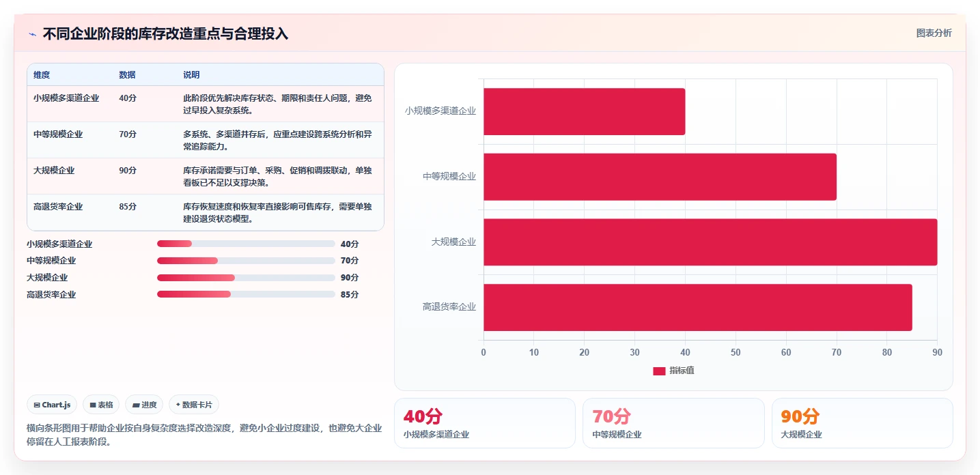Select the 数据卡片 tag chip
Image resolution: width=980 pixels, height=475 pixels.
point(194,405)
